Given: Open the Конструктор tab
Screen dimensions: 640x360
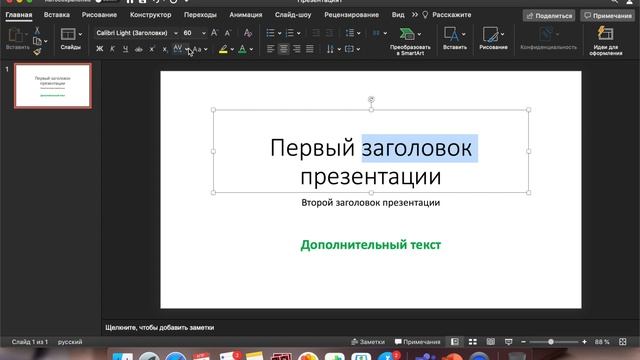Looking at the screenshot, I should pos(151,15).
